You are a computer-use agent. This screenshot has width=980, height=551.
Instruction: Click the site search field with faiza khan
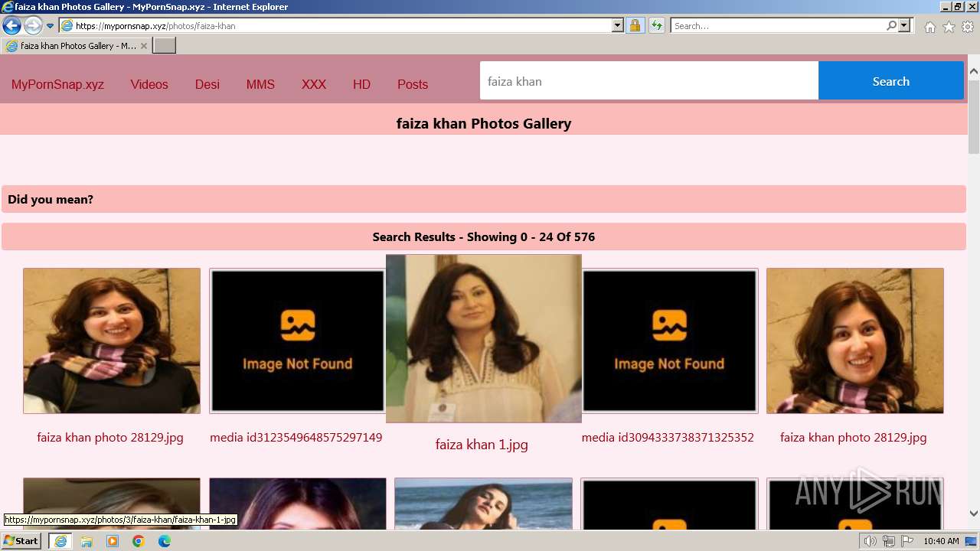pyautogui.click(x=649, y=81)
